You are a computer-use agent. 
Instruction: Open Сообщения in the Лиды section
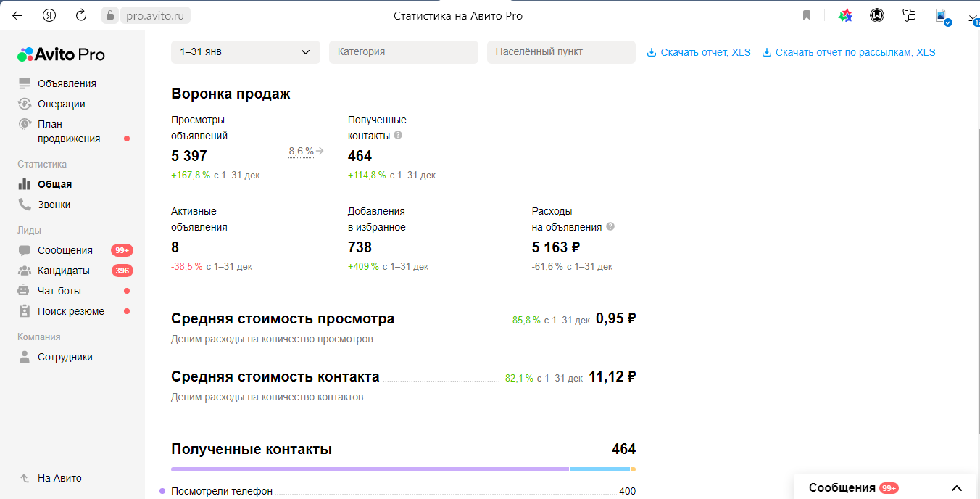point(65,250)
